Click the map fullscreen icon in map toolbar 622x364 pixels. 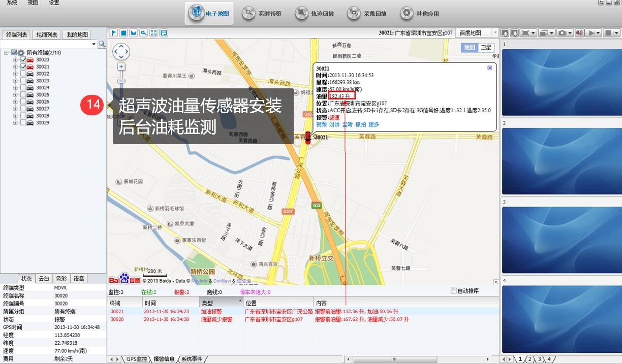point(153,33)
